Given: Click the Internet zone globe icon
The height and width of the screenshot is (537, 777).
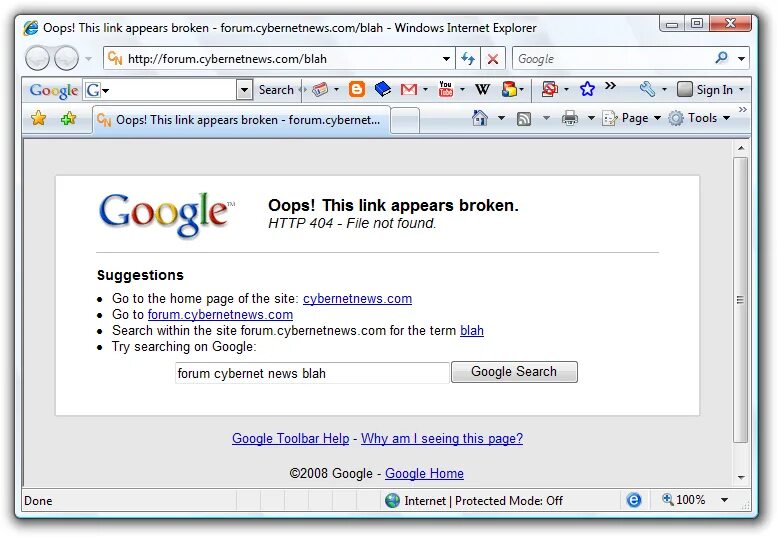Looking at the screenshot, I should pyautogui.click(x=392, y=500).
